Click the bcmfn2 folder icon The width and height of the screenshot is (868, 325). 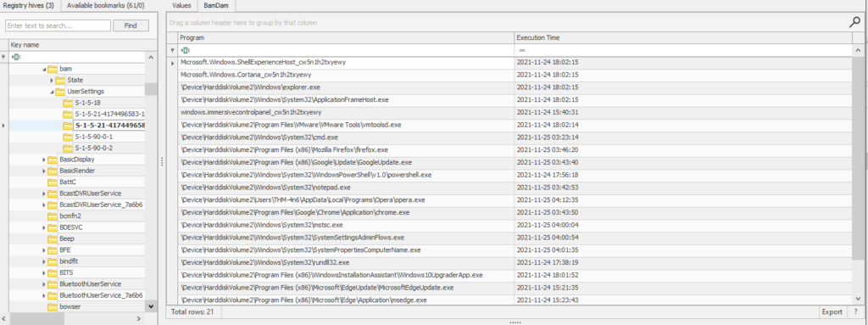53,216
